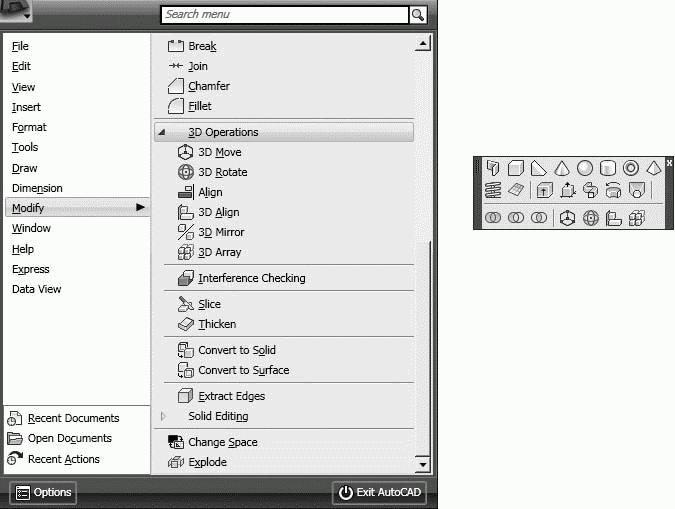Choose Interference Checking menu entry
Screen dimensions: 675x509
(x=251, y=278)
